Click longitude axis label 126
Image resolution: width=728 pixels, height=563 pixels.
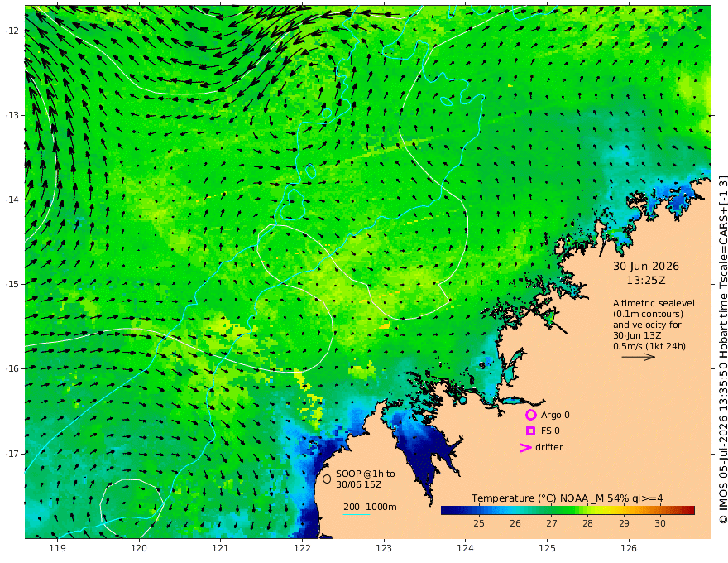[629, 548]
